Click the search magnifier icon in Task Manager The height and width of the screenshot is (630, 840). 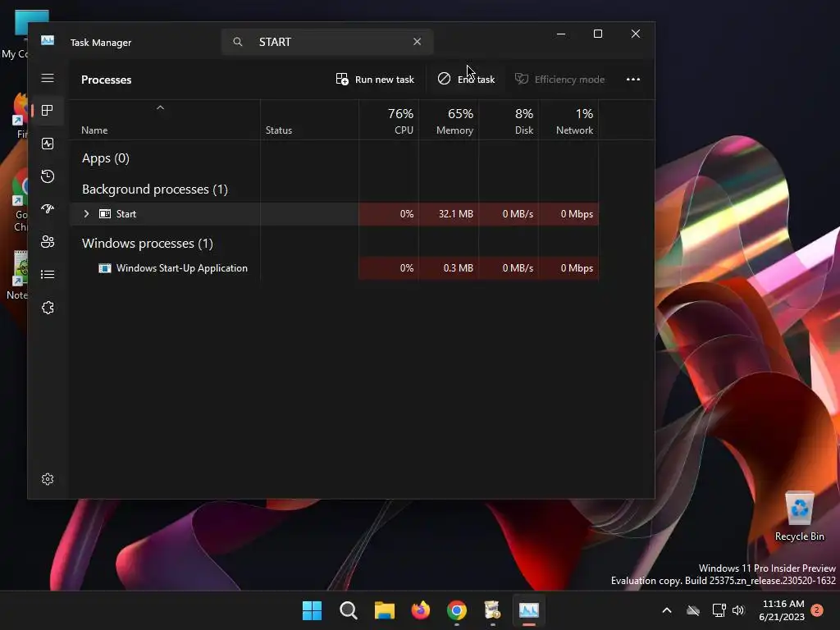[237, 42]
